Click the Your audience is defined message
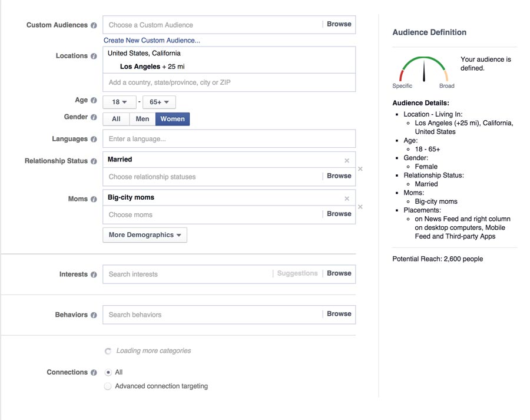 pyautogui.click(x=486, y=64)
